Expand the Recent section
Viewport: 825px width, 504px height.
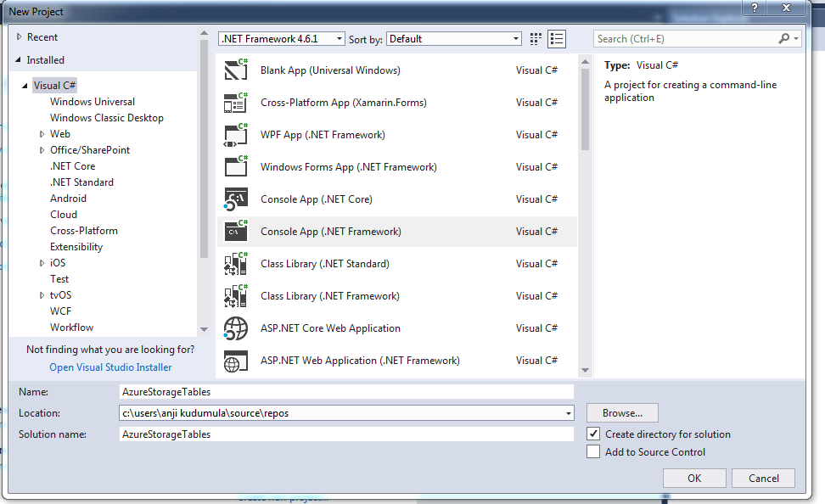[x=19, y=36]
